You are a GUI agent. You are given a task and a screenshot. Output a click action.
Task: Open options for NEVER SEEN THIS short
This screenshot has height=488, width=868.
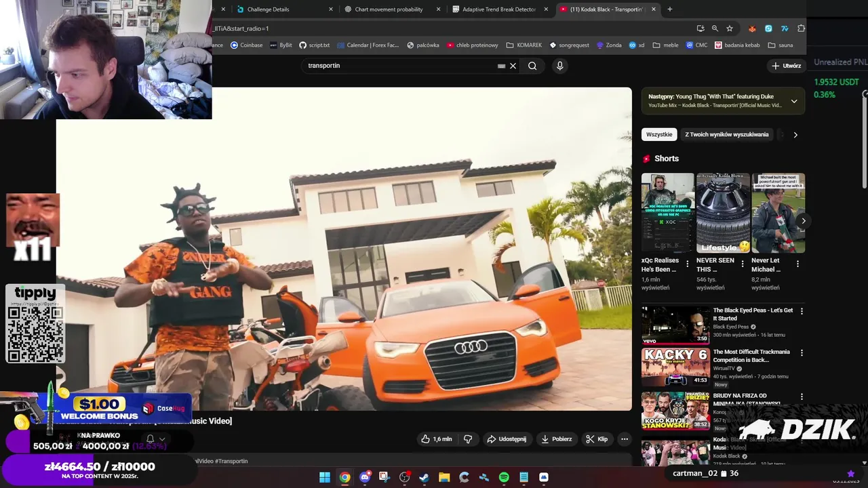pyautogui.click(x=742, y=264)
